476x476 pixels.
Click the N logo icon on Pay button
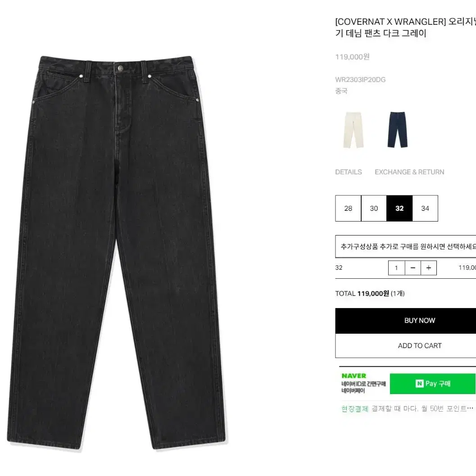click(419, 383)
